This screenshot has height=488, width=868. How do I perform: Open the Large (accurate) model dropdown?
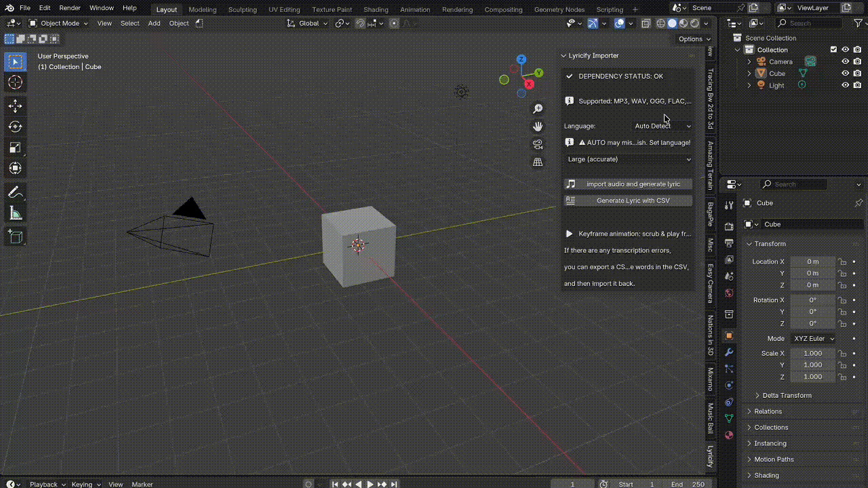629,159
